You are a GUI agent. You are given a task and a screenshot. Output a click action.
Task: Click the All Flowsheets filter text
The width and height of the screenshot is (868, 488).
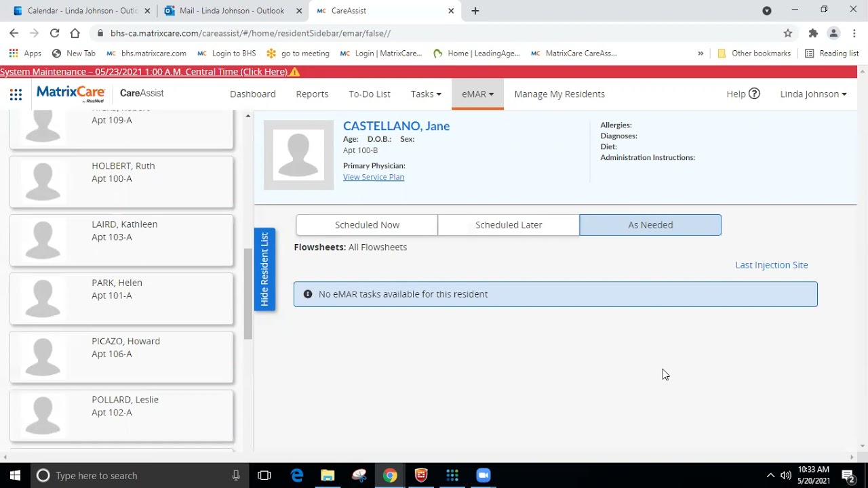(x=378, y=247)
